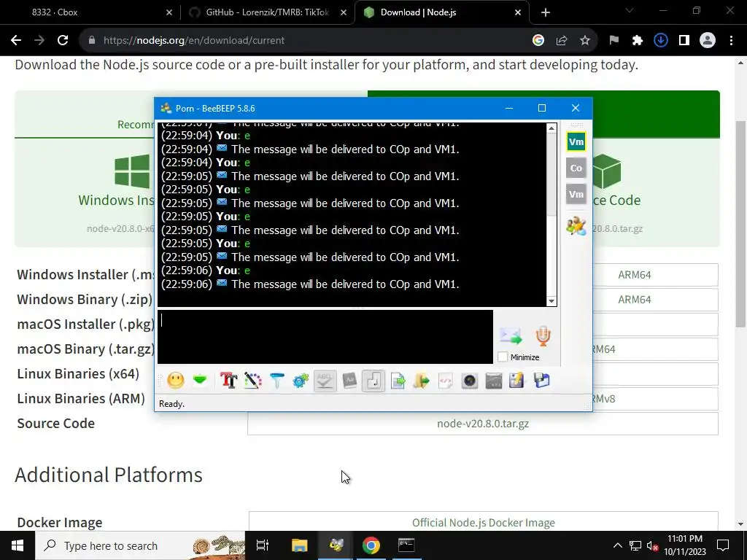Reload the Node.js download page
The height and width of the screenshot is (560, 747).
point(63,41)
